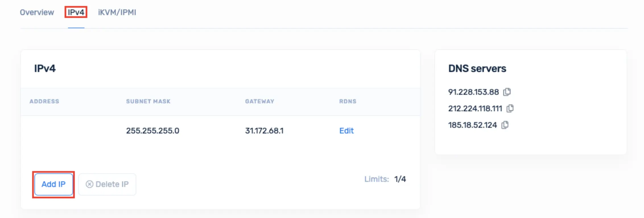
Task: Click the circled X icon in Delete IP
Action: [x=90, y=184]
